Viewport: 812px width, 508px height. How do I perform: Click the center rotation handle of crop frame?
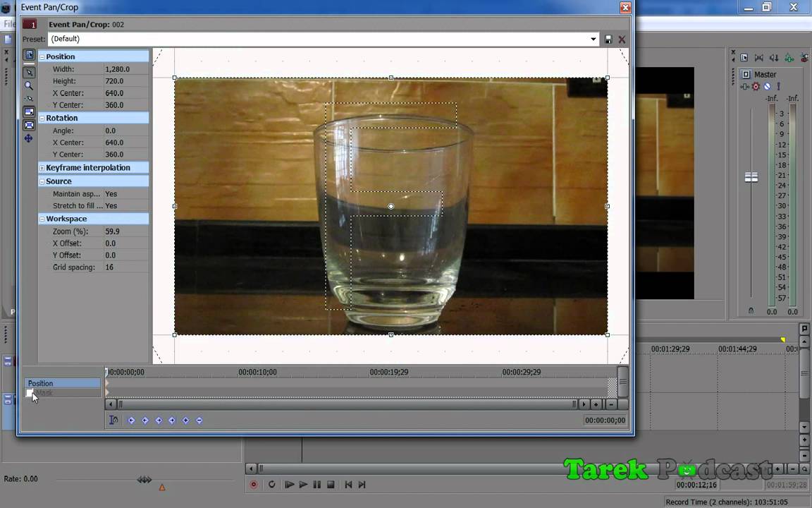point(391,206)
